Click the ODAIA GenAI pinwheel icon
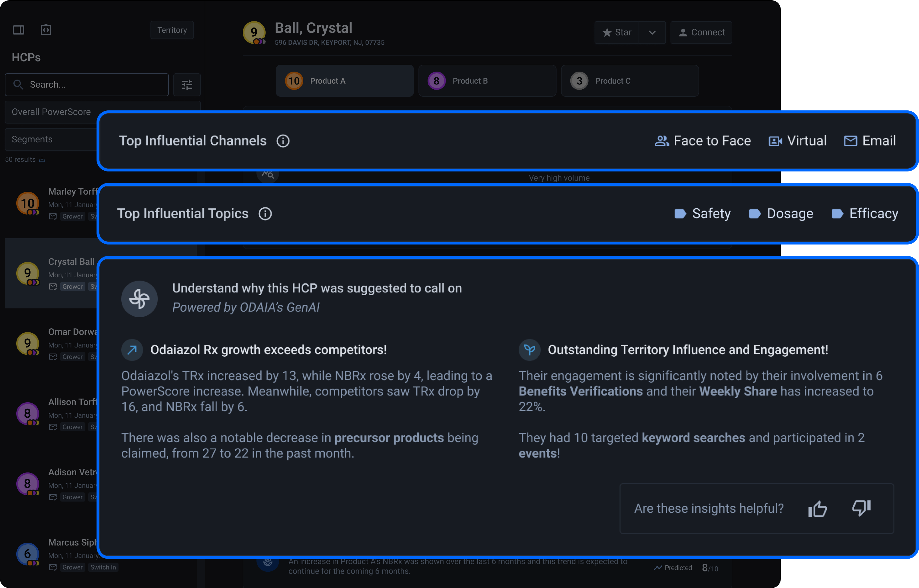 [x=139, y=299]
